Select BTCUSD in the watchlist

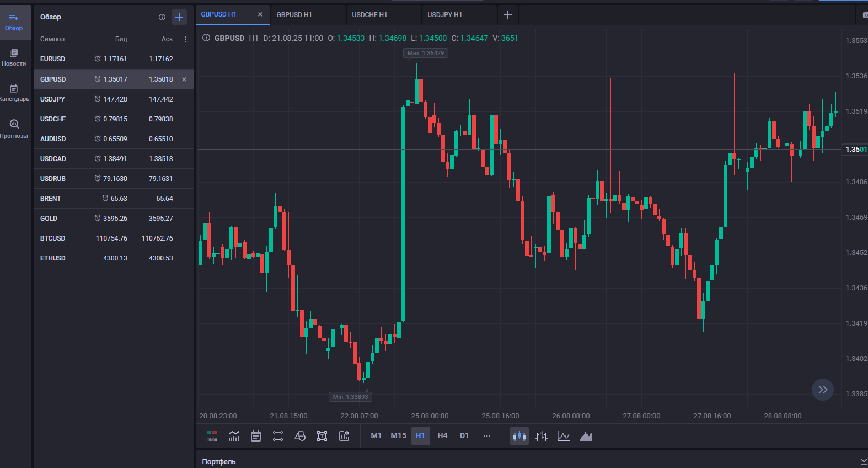(x=53, y=238)
